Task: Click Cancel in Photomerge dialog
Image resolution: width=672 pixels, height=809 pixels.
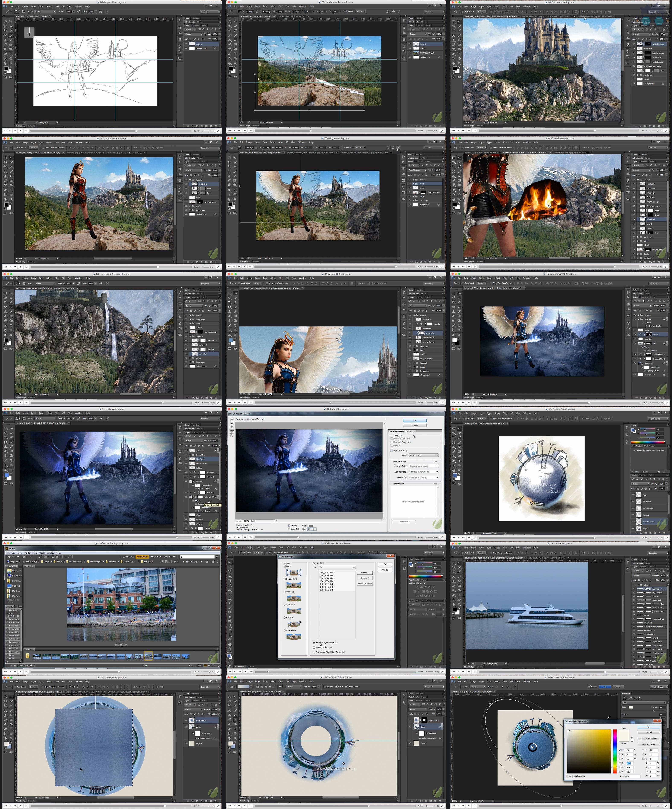Action: 385,570
